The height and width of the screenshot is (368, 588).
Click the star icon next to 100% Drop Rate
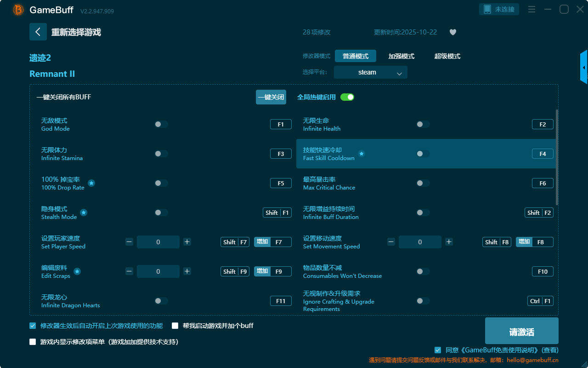(x=91, y=183)
